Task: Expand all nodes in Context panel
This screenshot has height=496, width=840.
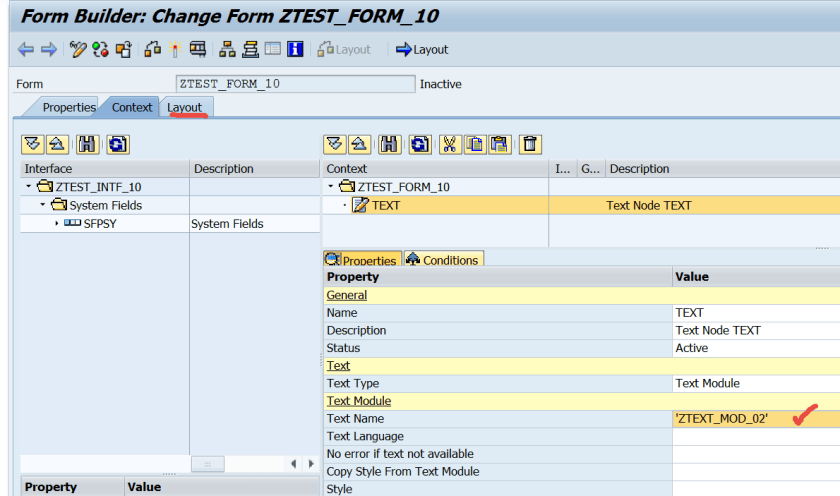Action: pos(335,145)
